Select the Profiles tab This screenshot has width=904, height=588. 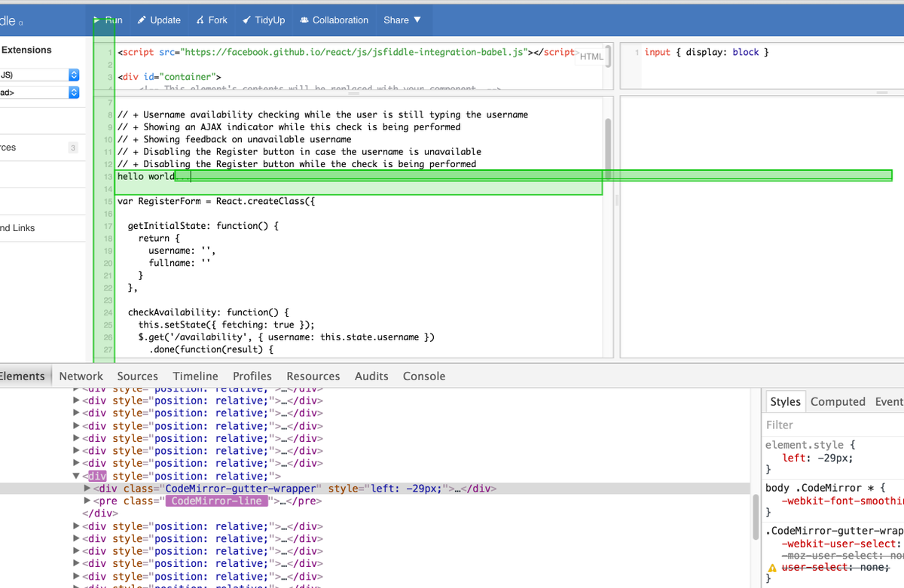click(252, 376)
